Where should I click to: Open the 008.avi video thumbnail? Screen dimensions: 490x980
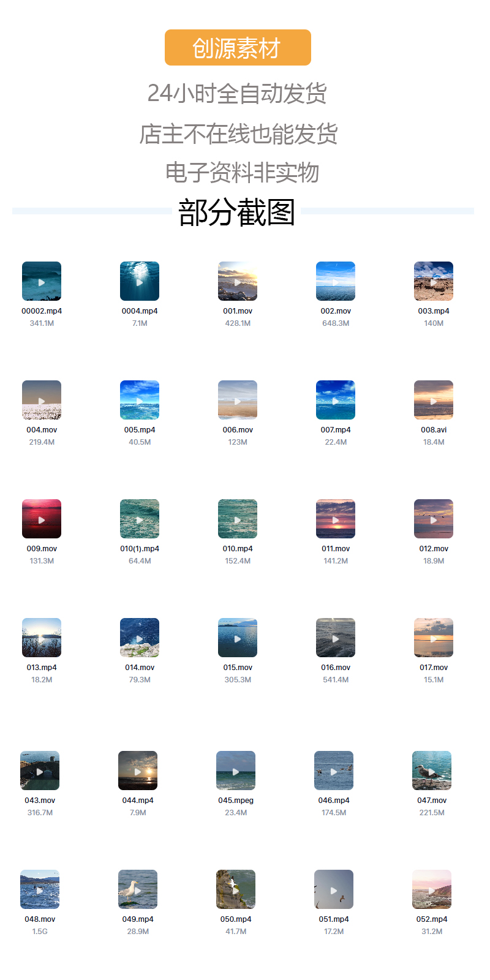[434, 400]
